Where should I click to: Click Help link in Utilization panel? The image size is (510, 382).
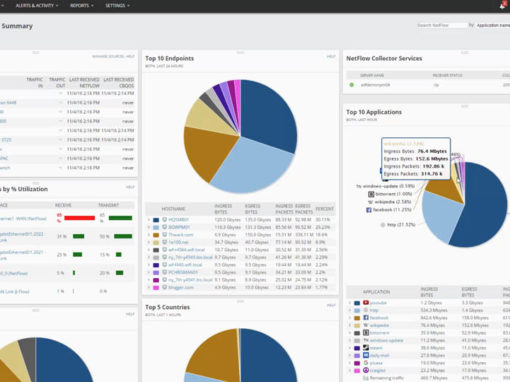click(130, 187)
